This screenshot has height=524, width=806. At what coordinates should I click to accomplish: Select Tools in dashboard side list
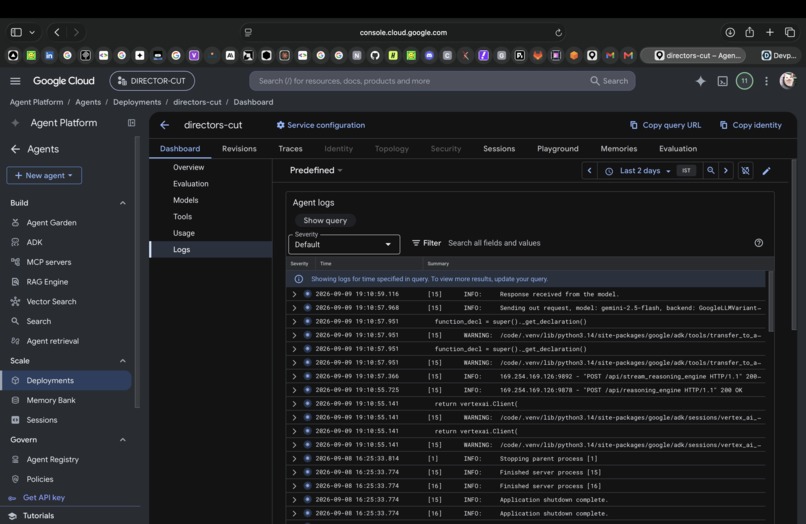click(182, 216)
